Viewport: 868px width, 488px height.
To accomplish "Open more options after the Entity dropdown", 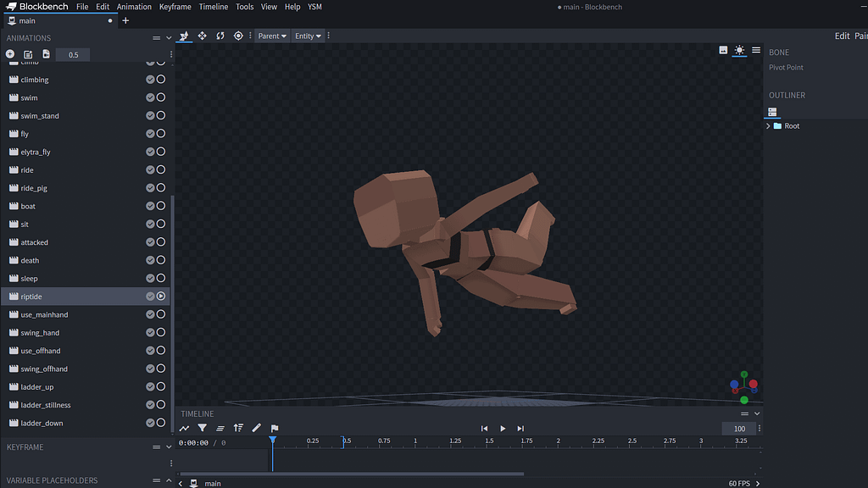I will pos(329,36).
